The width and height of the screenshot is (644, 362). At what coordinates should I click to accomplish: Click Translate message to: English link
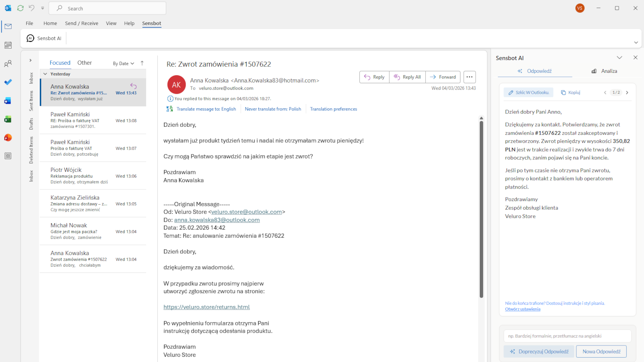[206, 109]
